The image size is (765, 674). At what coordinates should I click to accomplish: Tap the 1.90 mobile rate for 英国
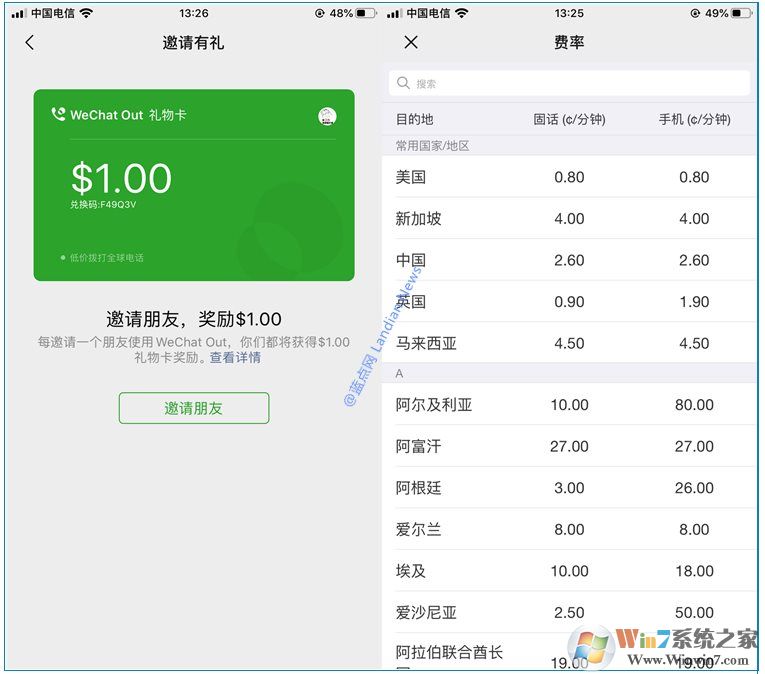[694, 302]
